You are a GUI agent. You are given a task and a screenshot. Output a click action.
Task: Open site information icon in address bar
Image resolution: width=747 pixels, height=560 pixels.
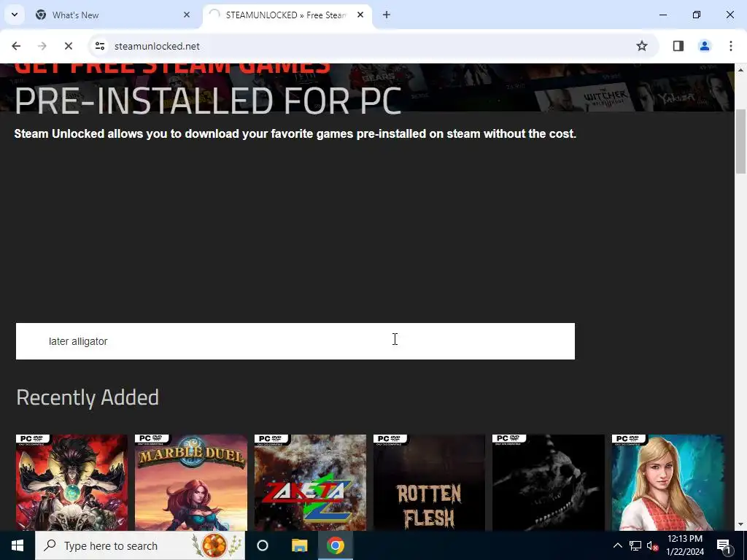pos(99,46)
